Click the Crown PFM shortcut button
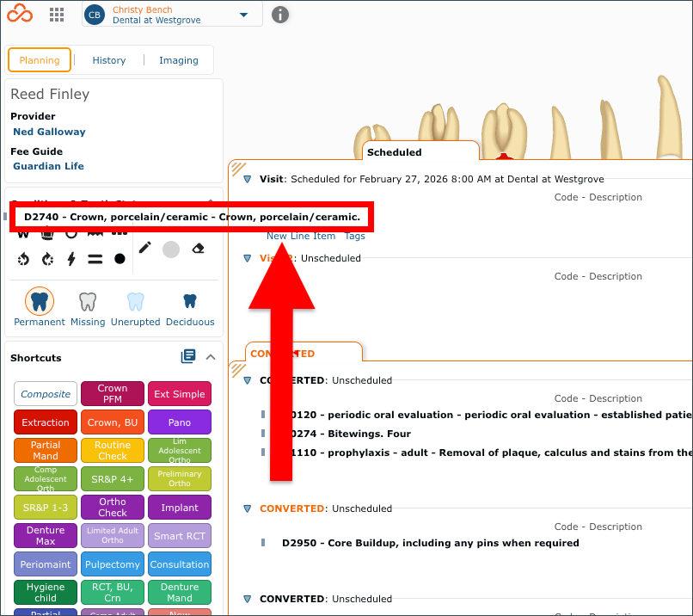This screenshot has width=693, height=616. pos(113,393)
